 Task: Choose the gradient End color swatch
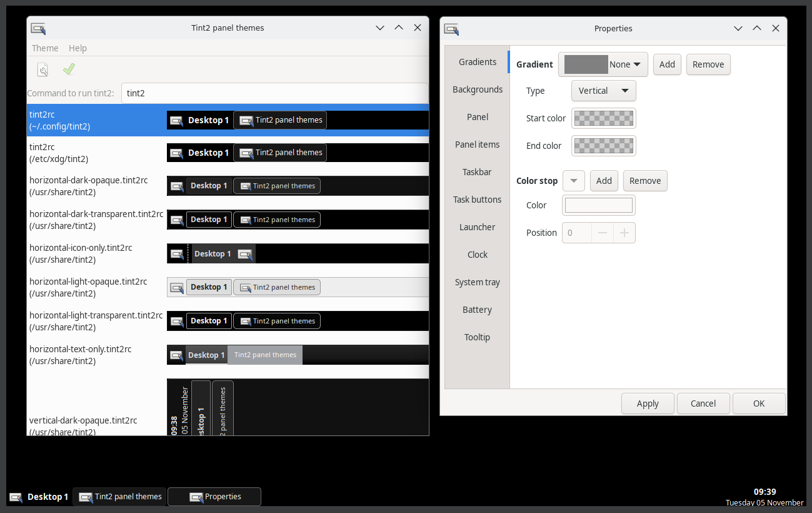click(x=603, y=146)
